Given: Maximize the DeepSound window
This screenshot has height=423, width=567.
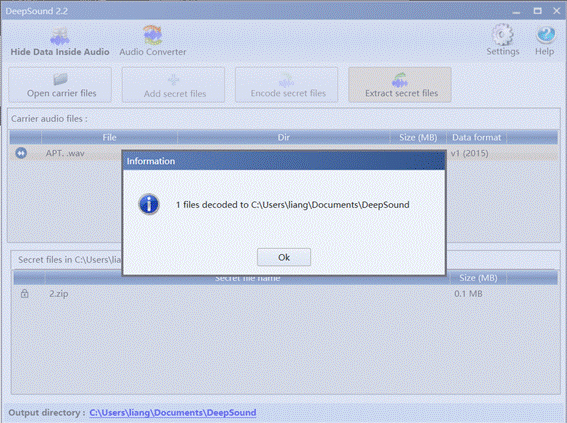Looking at the screenshot, I should pyautogui.click(x=538, y=11).
